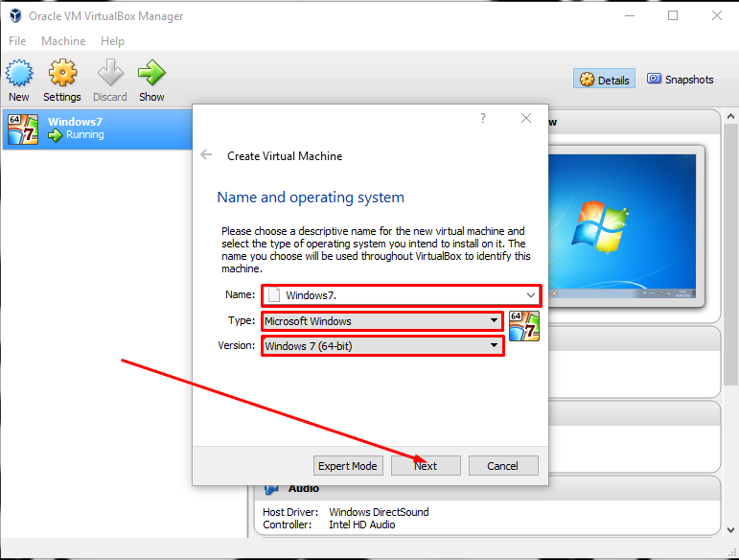
Task: Click the Snapshots camera icon
Action: (654, 79)
